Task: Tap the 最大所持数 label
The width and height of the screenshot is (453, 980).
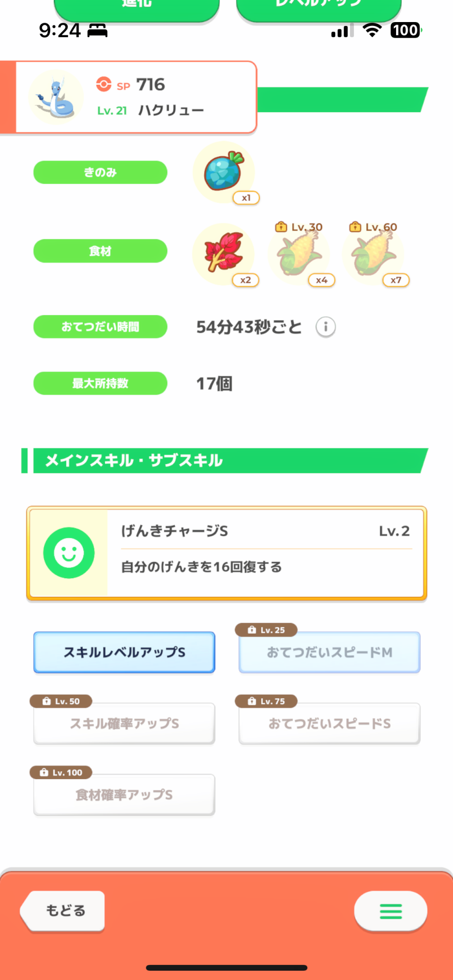Action: pyautogui.click(x=100, y=383)
